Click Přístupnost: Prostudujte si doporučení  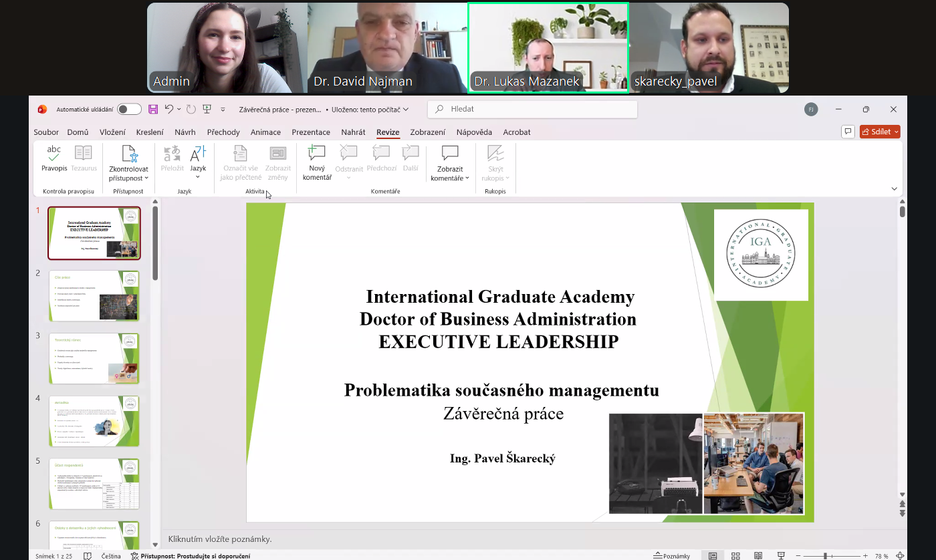(191, 556)
